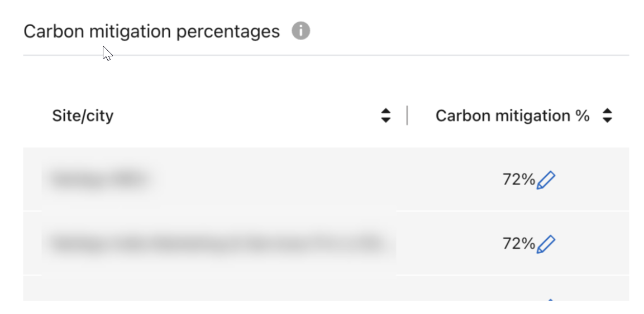Click the Carbon mitigation % header text
Viewport: 644px width, 314px height.
pos(512,115)
